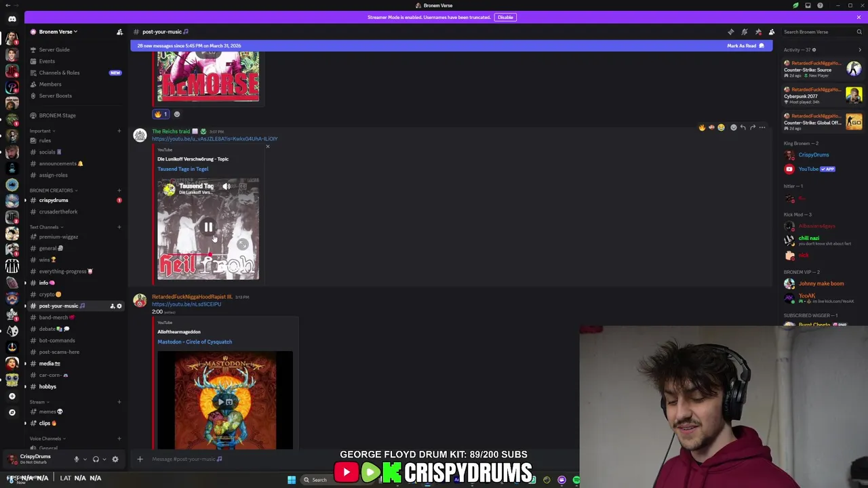Open user settings gear in user panel
Viewport: 868px width, 488px height.
click(x=115, y=459)
